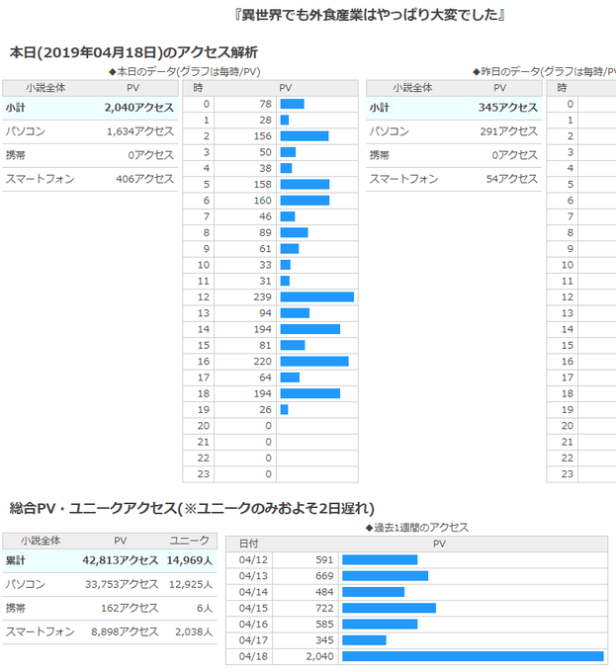Click the ◆過去1週間のアクセス caption
This screenshot has height=672, width=616.
(x=417, y=528)
